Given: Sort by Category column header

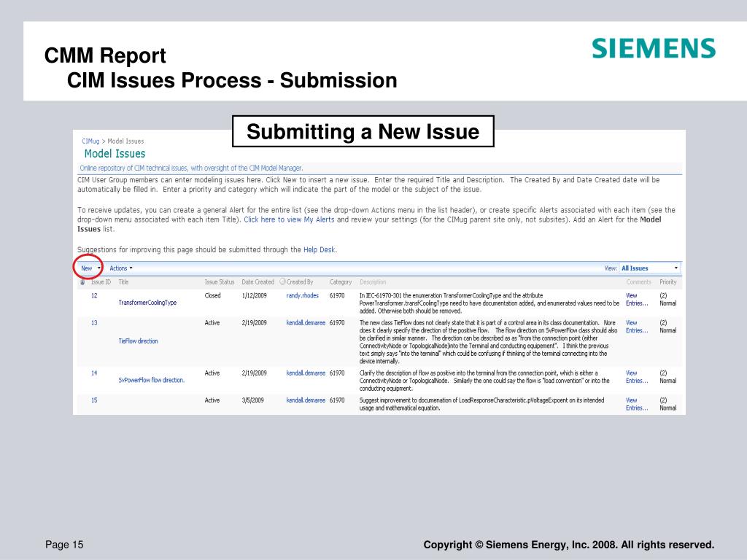Looking at the screenshot, I should click(341, 282).
